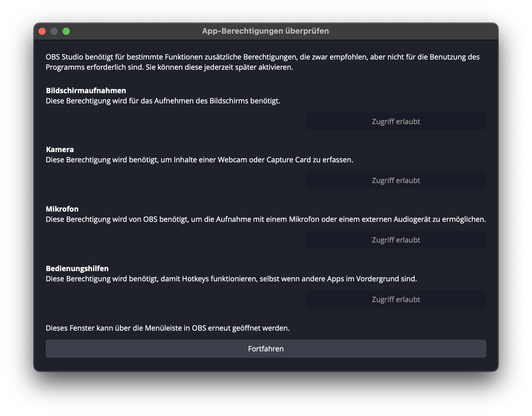532x416 pixels.
Task: Click the Bildschirmaufnahmen heading
Action: click(x=86, y=90)
